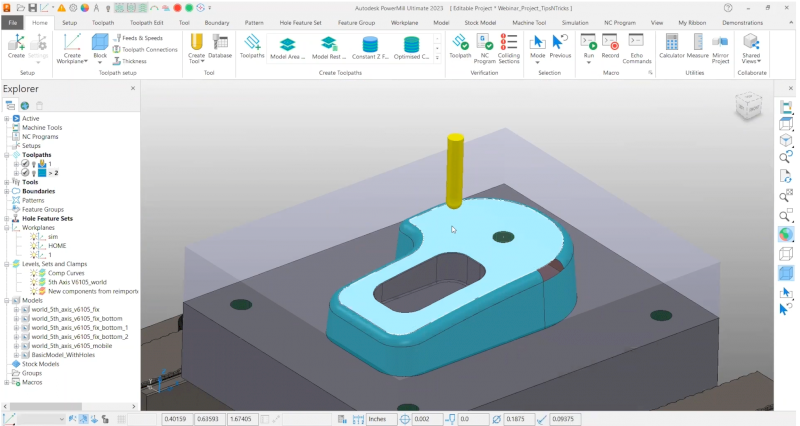
Task: Switch to the Simulation ribbon tab
Action: click(x=574, y=21)
